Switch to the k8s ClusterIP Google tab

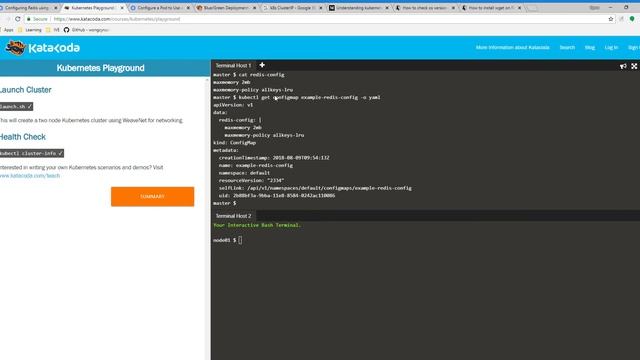coord(292,8)
